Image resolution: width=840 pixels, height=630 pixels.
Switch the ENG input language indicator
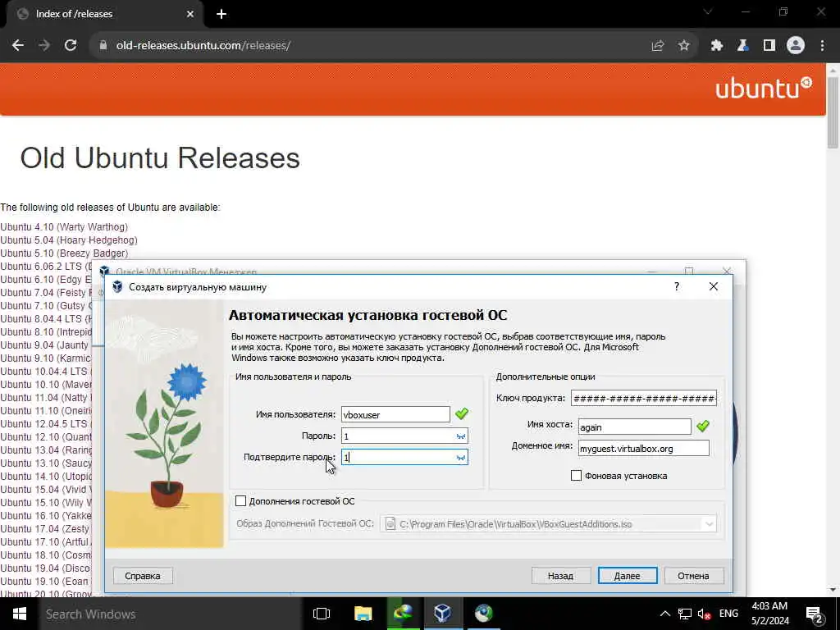pos(728,614)
